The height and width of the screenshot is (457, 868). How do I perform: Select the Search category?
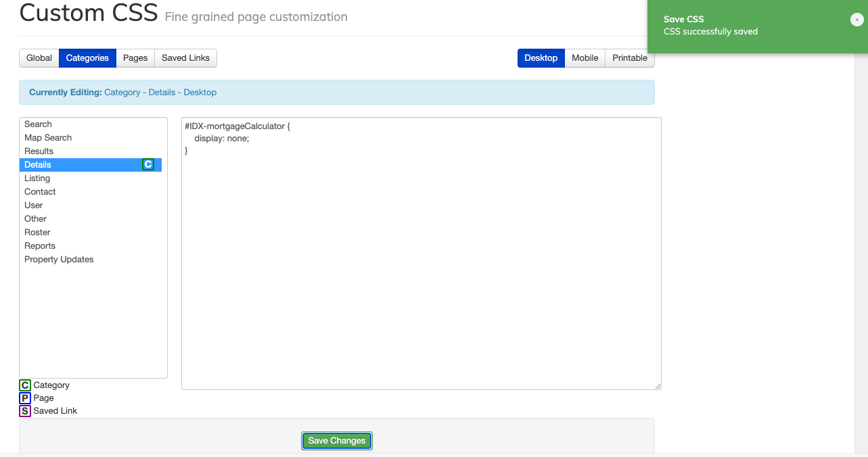point(38,124)
